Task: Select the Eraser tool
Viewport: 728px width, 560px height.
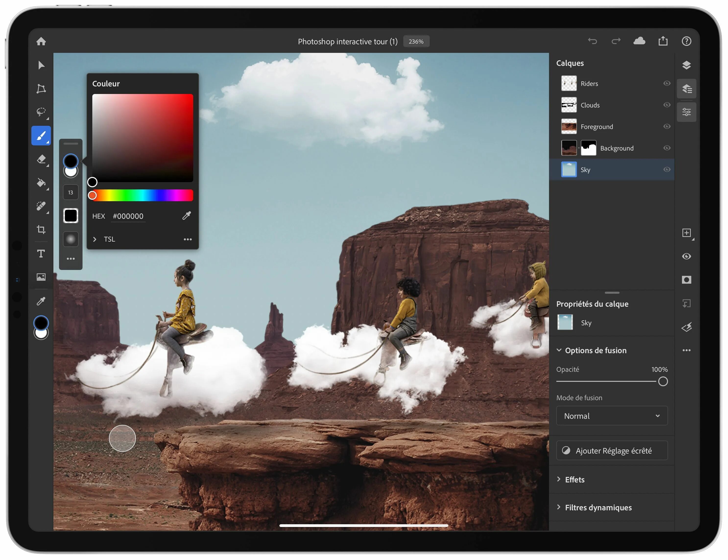Action: (41, 159)
